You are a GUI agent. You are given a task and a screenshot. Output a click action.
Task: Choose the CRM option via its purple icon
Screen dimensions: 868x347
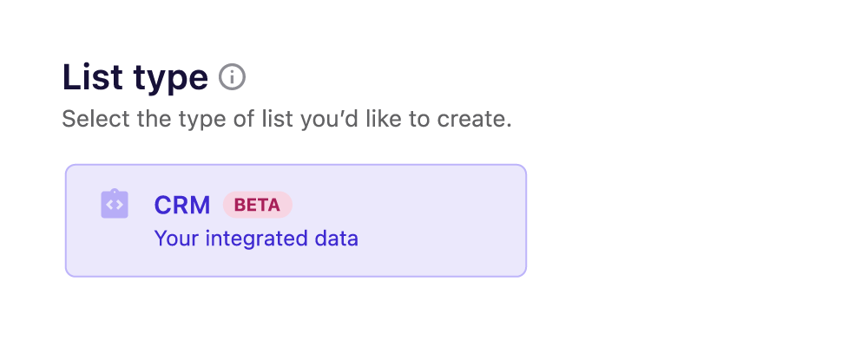coord(115,204)
